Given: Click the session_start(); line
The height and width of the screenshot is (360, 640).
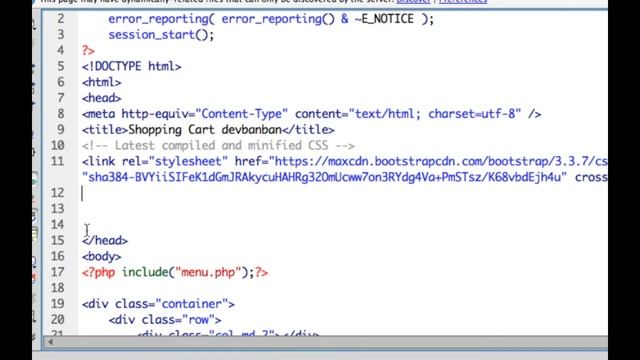Looking at the screenshot, I should point(161,35).
